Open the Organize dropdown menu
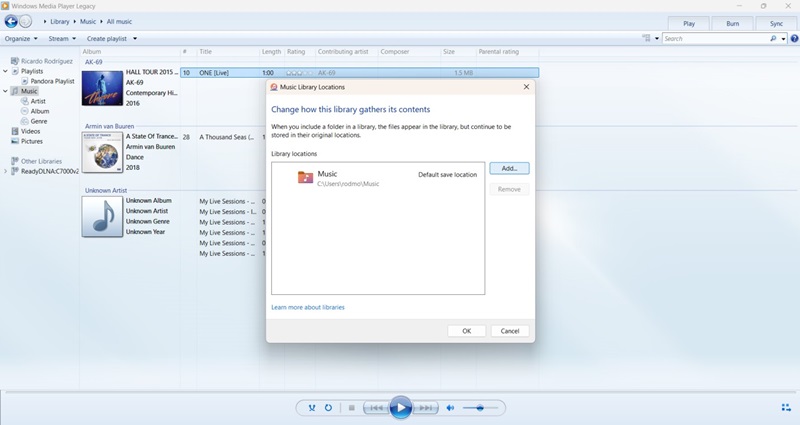The height and width of the screenshot is (425, 800). coord(21,38)
